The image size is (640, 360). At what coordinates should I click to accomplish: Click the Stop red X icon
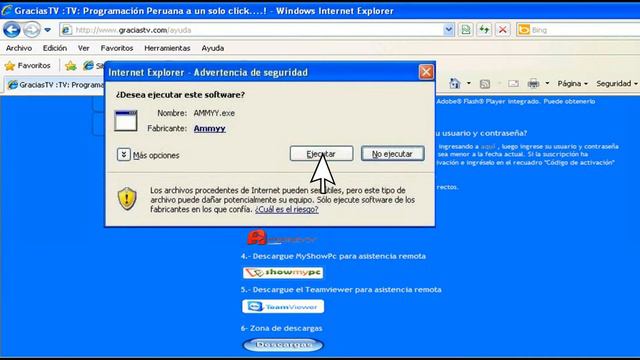[x=502, y=30]
